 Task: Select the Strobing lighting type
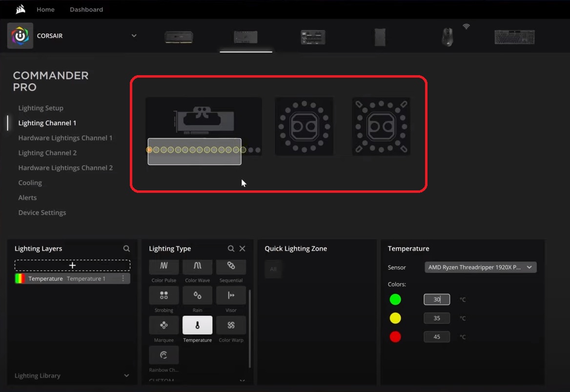tap(163, 295)
